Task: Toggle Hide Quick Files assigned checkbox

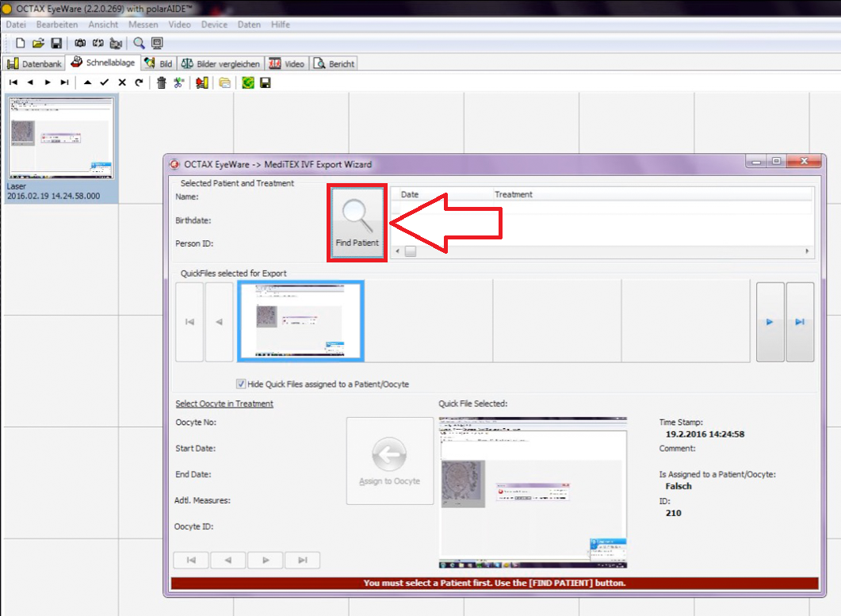Action: [241, 384]
